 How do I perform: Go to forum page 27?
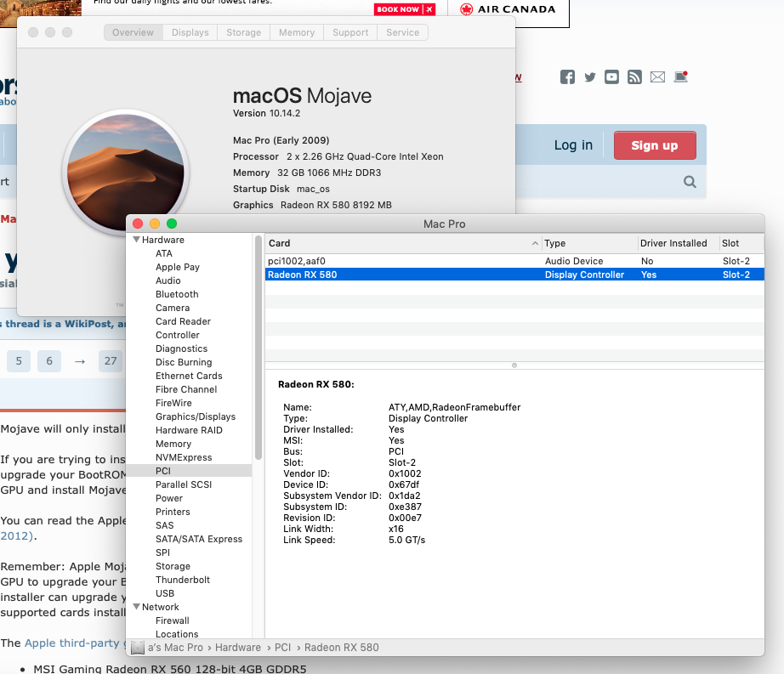(111, 360)
